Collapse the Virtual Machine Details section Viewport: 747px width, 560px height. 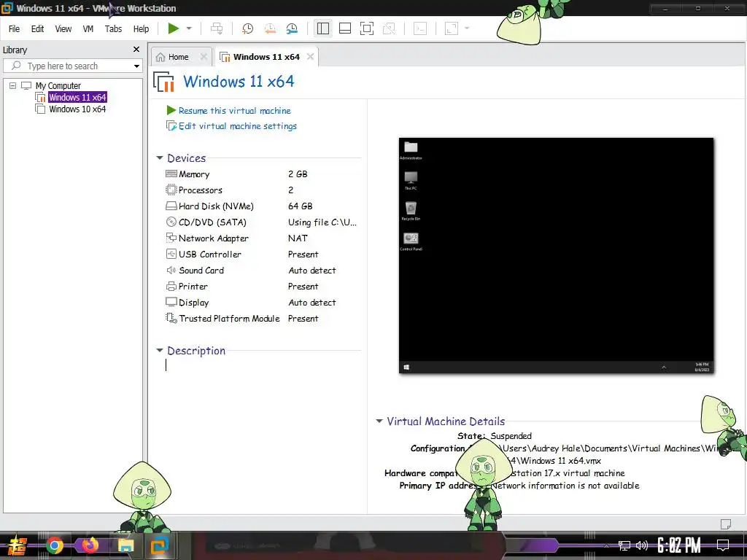(379, 421)
